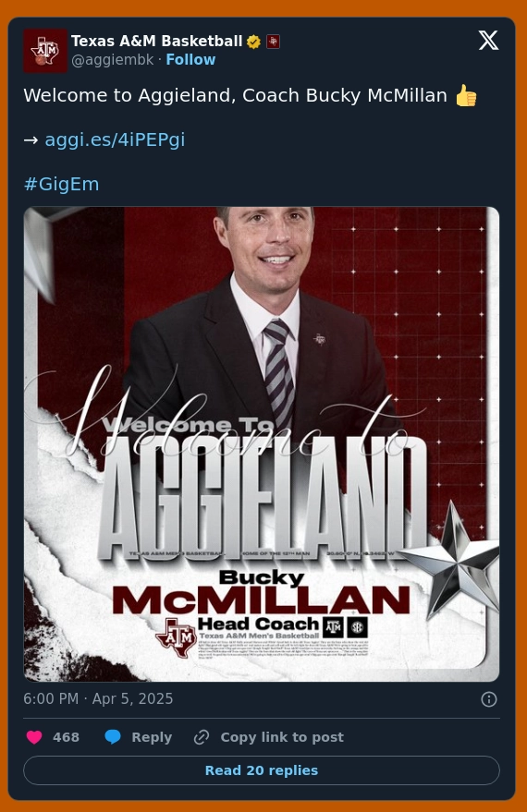Expand Read 20 replies
527x812 pixels.
(x=261, y=770)
